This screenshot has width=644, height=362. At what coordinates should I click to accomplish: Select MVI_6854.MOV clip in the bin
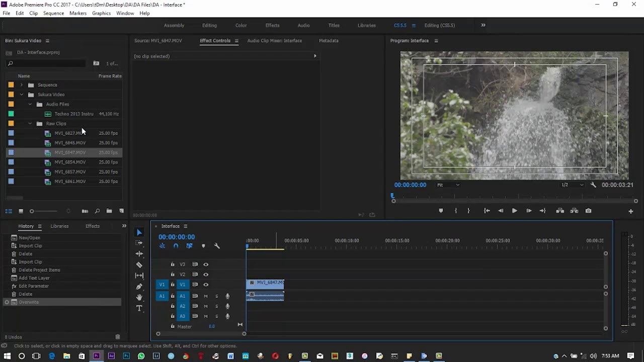tap(70, 162)
